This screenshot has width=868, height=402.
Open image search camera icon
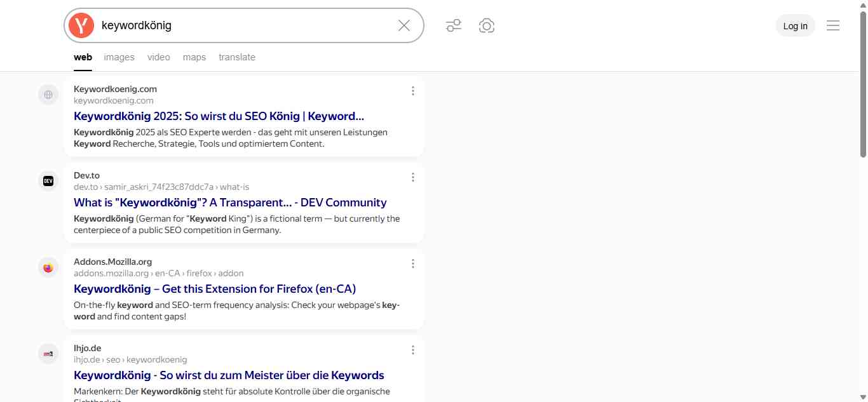[487, 25]
